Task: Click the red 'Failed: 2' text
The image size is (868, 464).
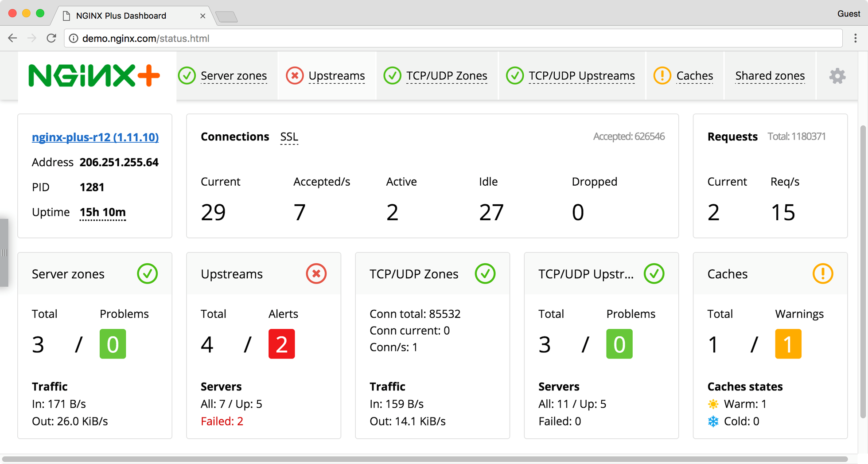Action: pyautogui.click(x=222, y=421)
